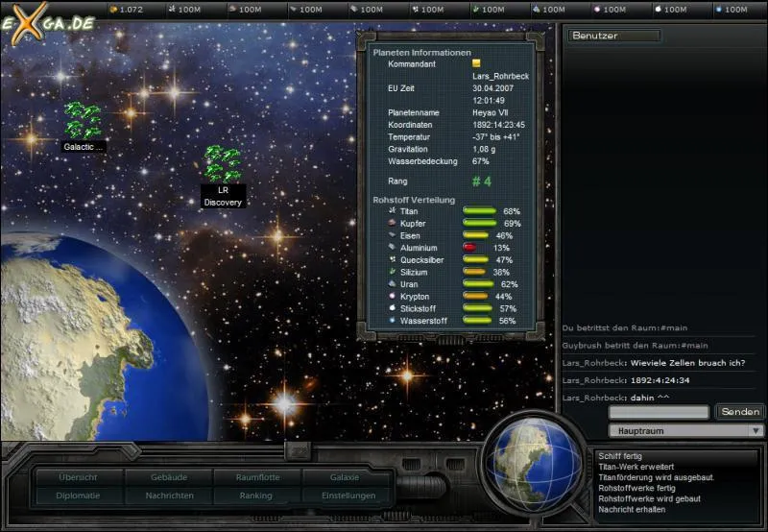Click the Stickstoff icon in Rohstoff Verteilung
Screen dimensions: 768x532
[392, 308]
